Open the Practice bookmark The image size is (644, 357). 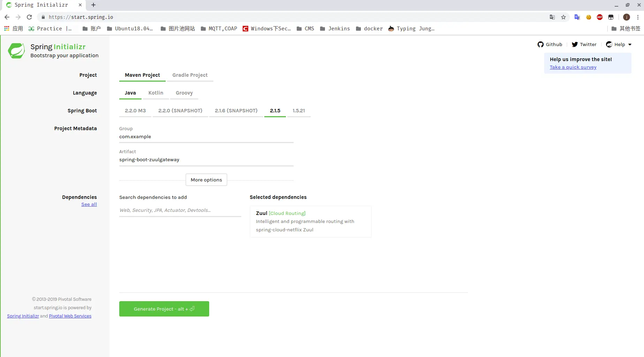[50, 29]
